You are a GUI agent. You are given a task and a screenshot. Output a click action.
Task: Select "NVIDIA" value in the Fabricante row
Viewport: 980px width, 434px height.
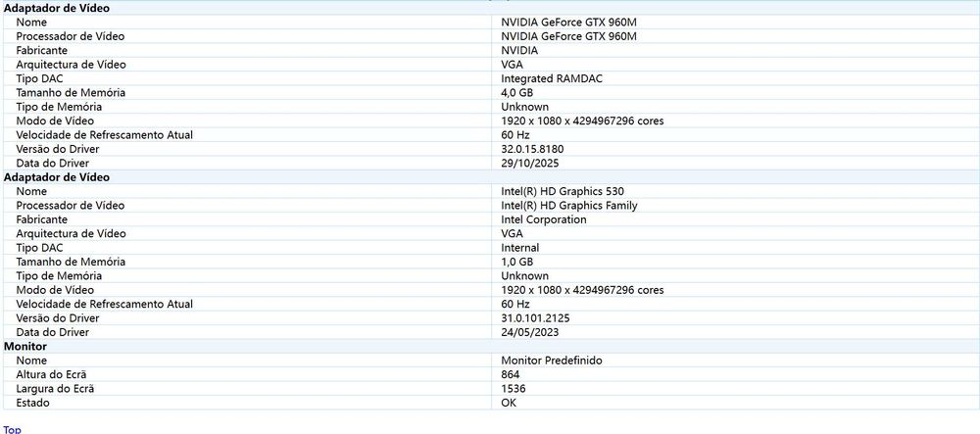pyautogui.click(x=519, y=51)
